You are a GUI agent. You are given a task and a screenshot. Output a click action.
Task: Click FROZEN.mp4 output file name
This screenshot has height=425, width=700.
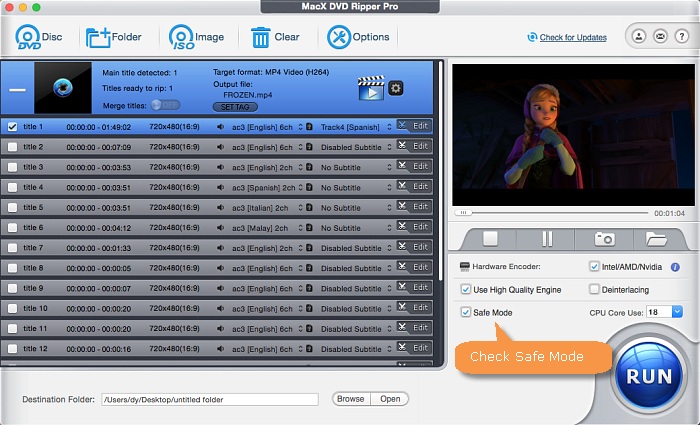[x=248, y=95]
